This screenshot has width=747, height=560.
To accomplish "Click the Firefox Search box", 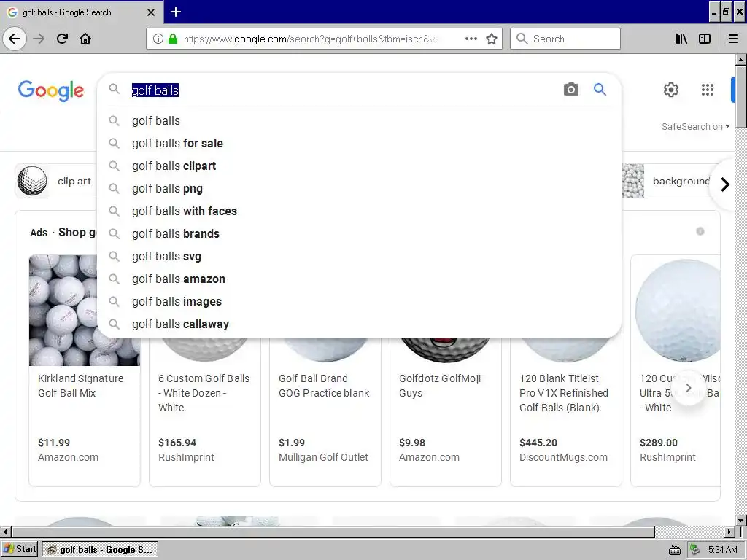I will tap(565, 39).
